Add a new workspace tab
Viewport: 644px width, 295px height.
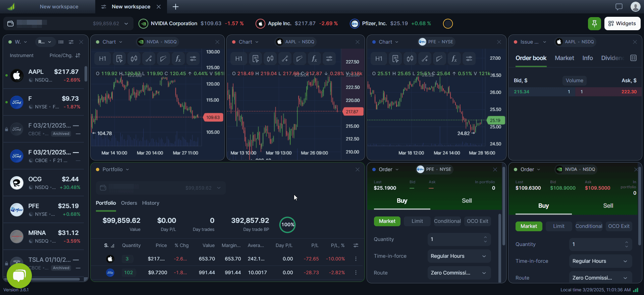click(x=175, y=7)
